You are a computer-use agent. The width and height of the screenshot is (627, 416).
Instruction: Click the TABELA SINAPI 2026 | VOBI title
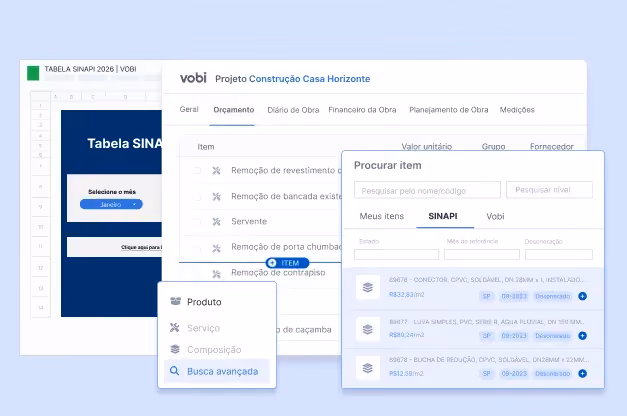[90, 69]
